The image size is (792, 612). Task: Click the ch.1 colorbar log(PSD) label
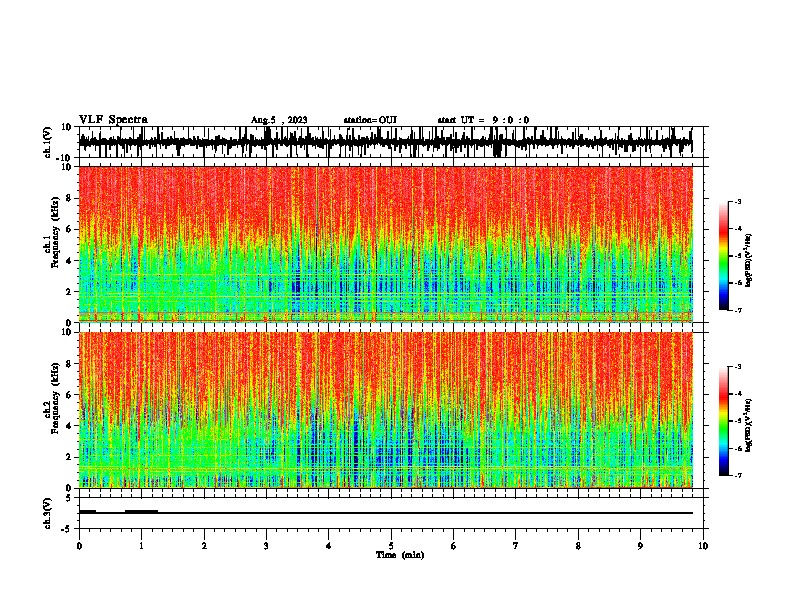click(x=749, y=261)
